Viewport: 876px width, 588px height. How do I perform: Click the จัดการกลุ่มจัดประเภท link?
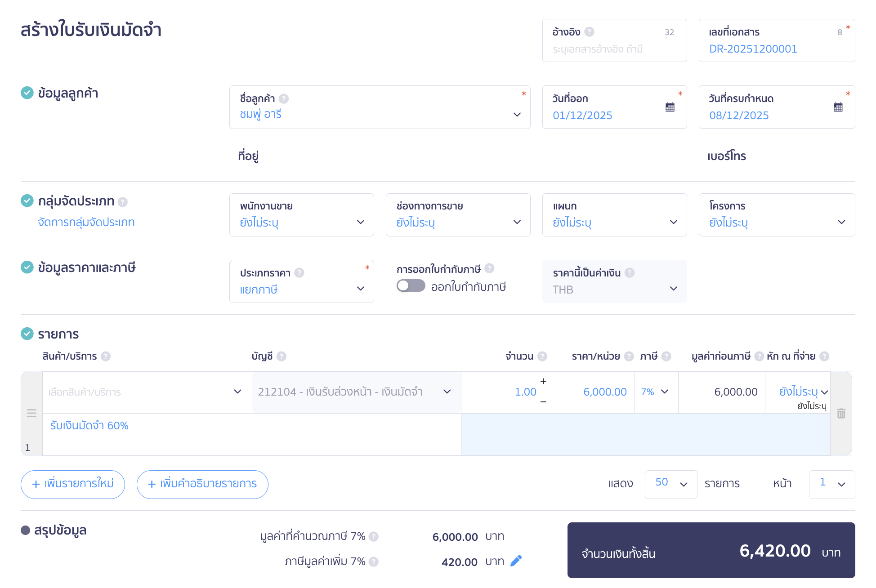coord(86,222)
